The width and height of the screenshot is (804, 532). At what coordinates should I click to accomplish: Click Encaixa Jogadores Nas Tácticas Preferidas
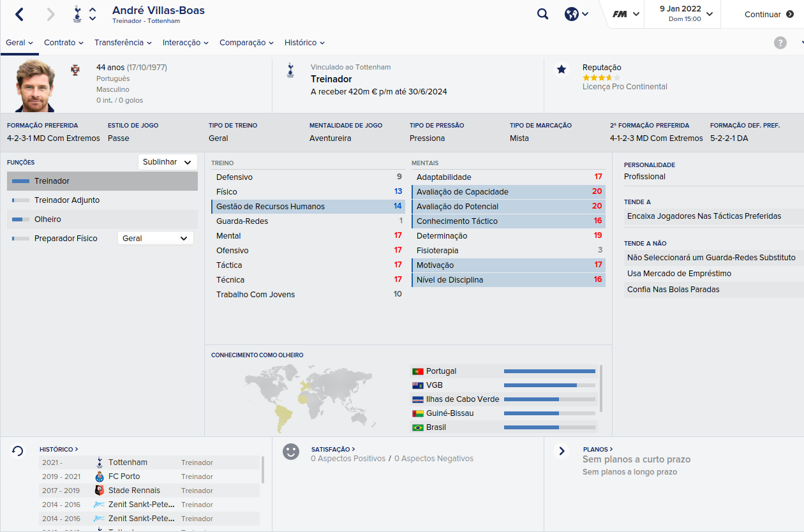point(714,216)
